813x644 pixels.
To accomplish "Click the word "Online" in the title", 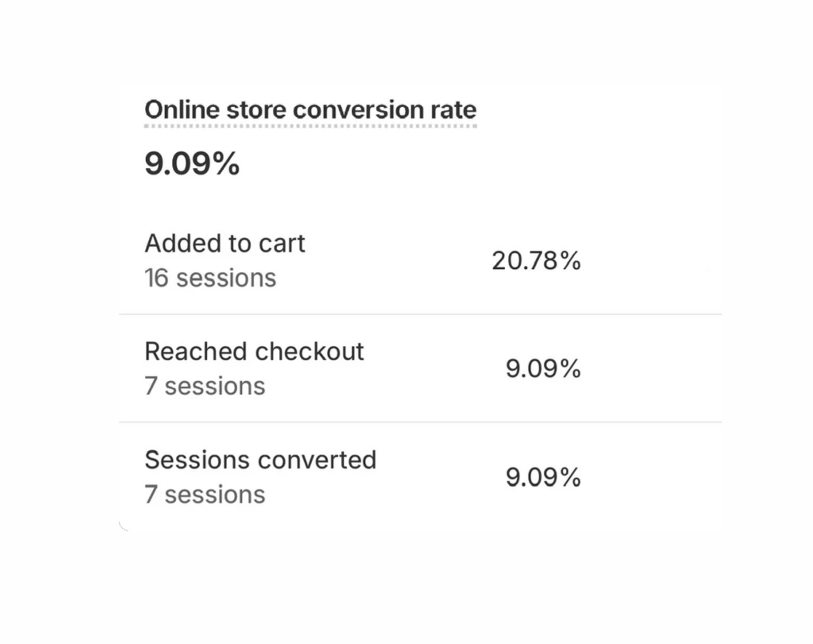I will (182, 110).
